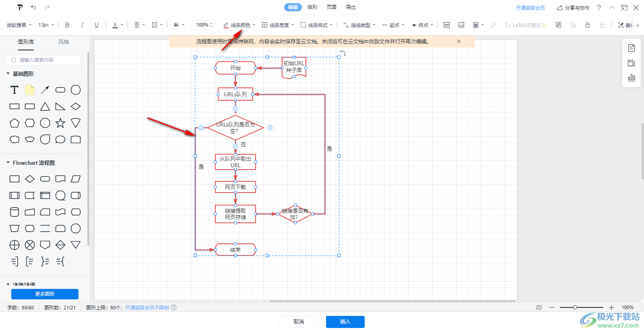Toggle bold text formatting
This screenshot has width=644, height=332.
click(x=67, y=25)
